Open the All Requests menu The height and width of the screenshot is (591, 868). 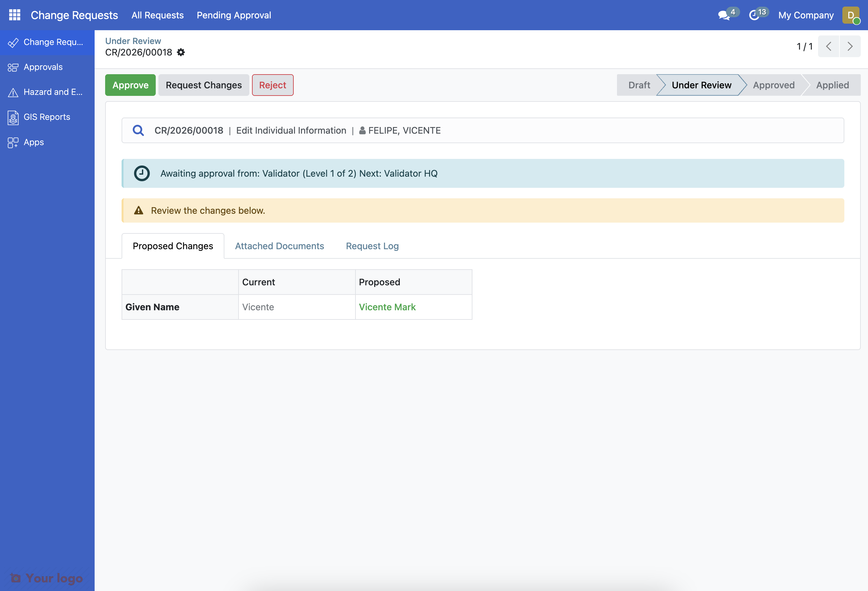158,15
